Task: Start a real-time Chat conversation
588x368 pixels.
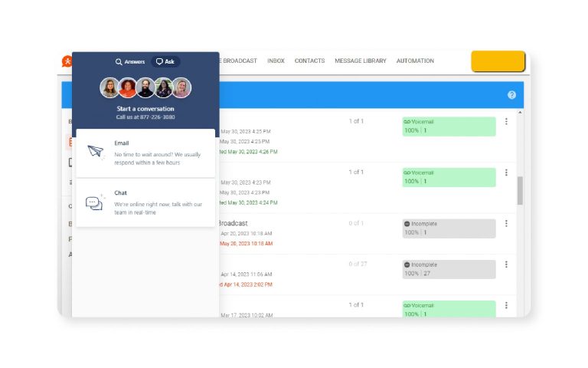Action: click(x=145, y=202)
